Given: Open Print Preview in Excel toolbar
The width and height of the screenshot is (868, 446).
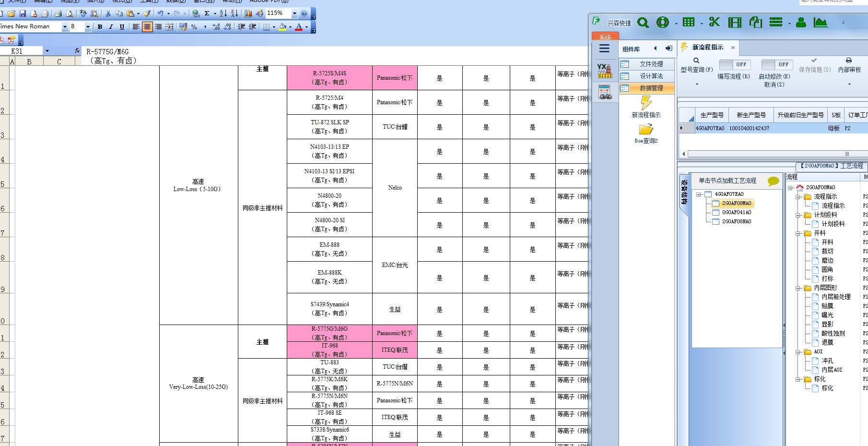Looking at the screenshot, I should [x=70, y=13].
